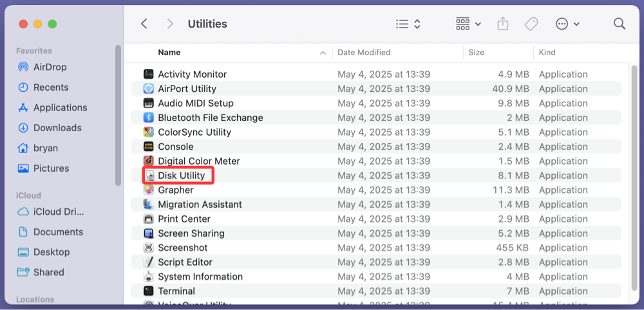Click the 11.3 MB size value
644x310 pixels.
[x=511, y=190]
